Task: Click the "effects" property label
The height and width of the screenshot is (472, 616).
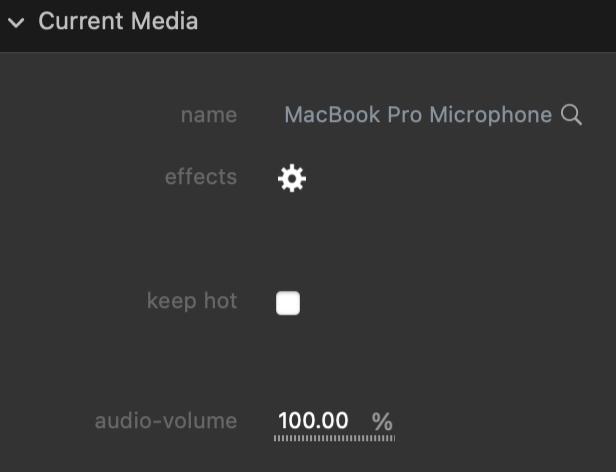Action: click(200, 177)
